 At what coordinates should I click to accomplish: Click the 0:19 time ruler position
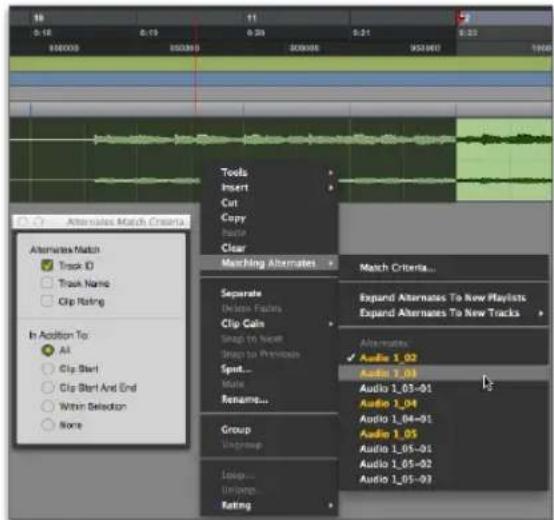148,33
